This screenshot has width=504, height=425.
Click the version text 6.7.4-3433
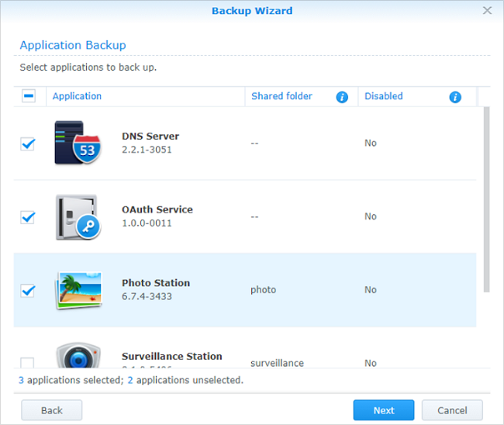[x=147, y=296]
